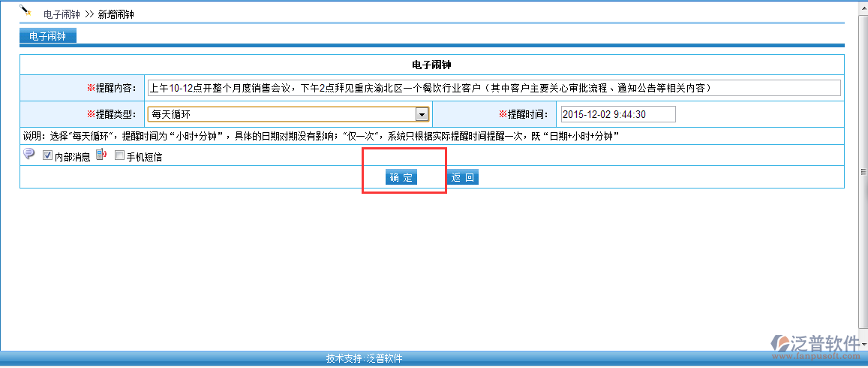The height and width of the screenshot is (368, 868).
Task: Click the pen icon beside breadcrumb
Action: pyautogui.click(x=26, y=11)
